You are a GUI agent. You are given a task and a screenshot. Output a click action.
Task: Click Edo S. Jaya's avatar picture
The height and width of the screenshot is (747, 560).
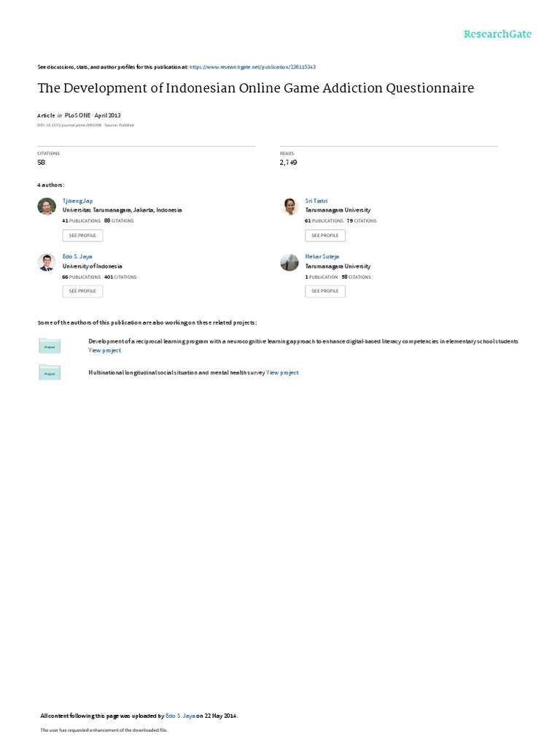(x=47, y=263)
